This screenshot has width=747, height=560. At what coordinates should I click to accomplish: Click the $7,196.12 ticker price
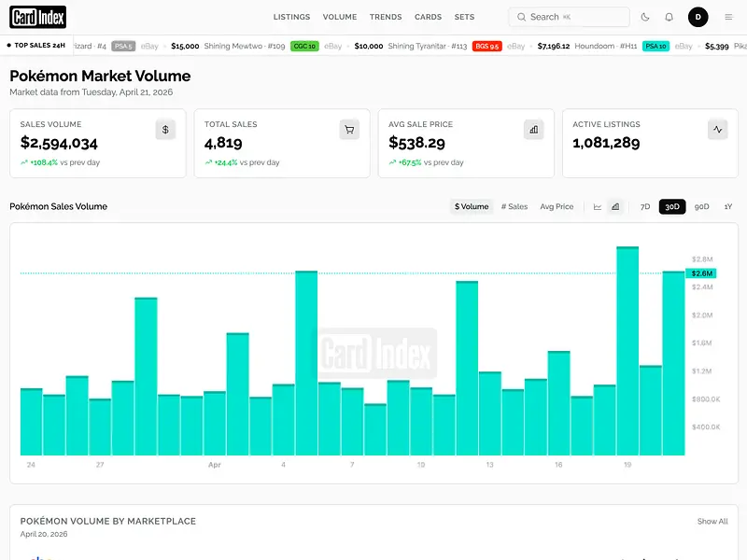click(553, 46)
